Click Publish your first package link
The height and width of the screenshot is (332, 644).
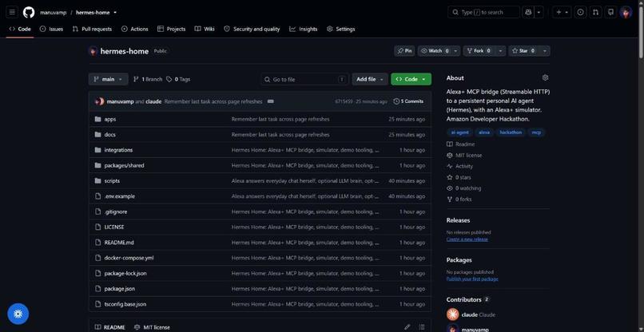pos(472,279)
